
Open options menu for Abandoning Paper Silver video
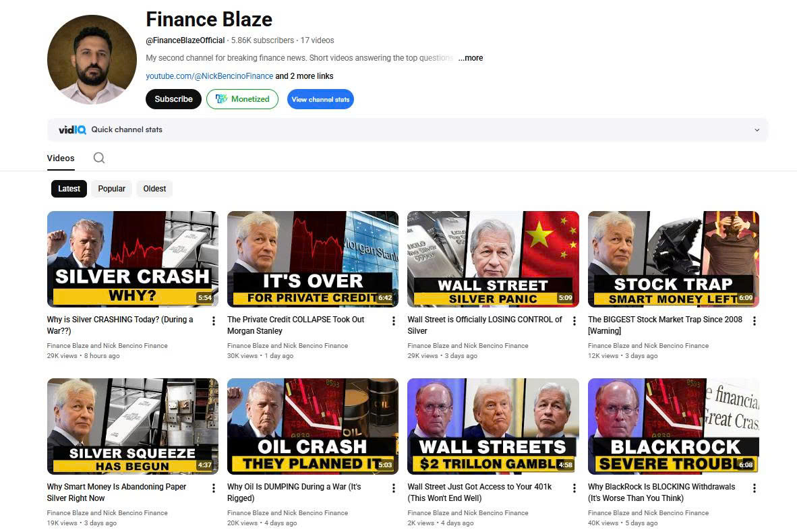pyautogui.click(x=214, y=487)
